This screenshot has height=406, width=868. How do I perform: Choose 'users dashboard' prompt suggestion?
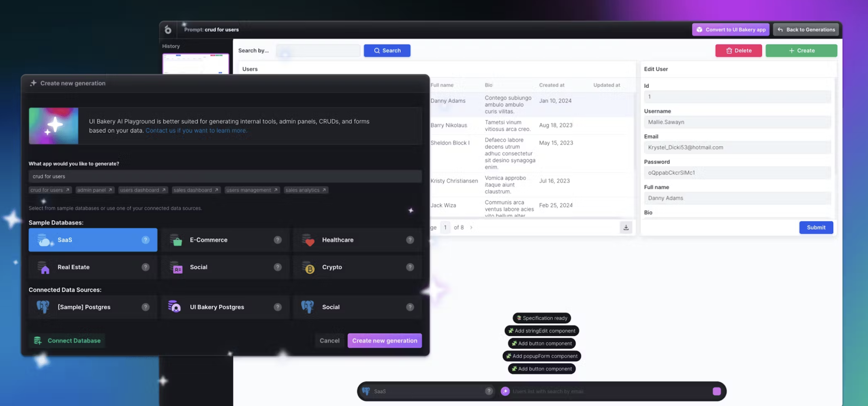coord(143,190)
